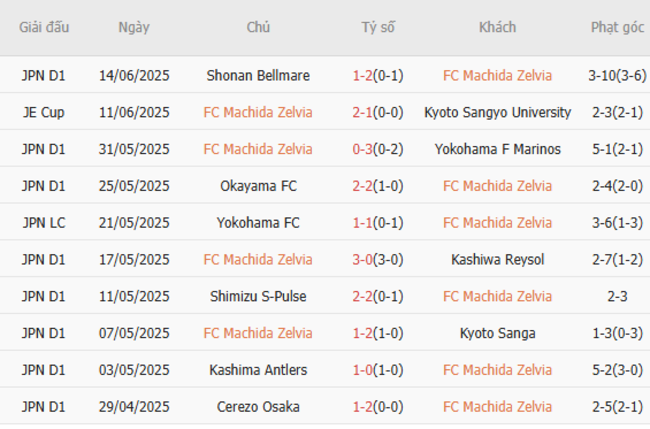
Task: Click the Giải đấu column header
Action: coord(44,27)
